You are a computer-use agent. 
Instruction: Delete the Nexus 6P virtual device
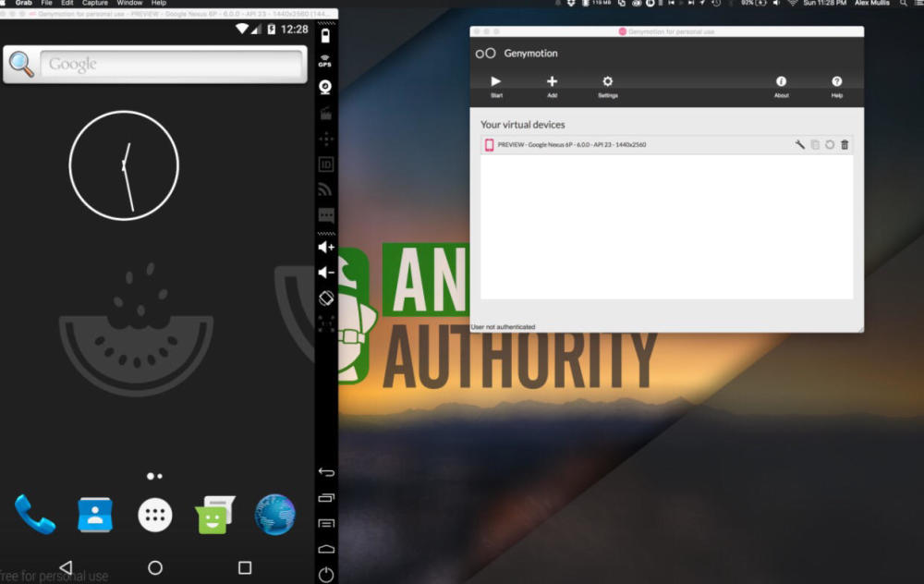845,144
